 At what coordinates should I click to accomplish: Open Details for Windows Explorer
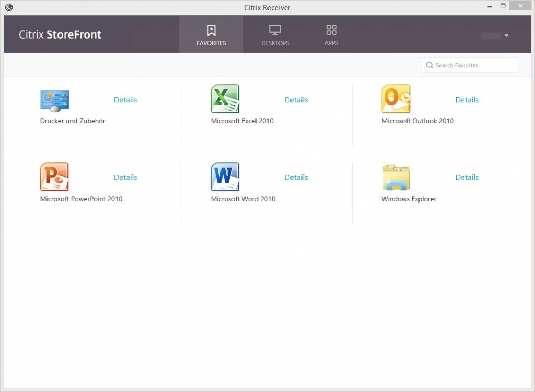point(467,177)
